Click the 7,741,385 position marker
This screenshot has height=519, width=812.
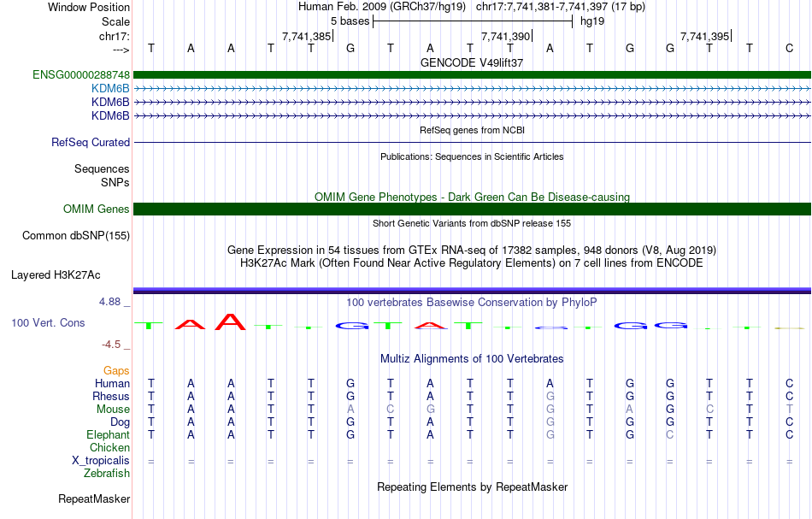pos(307,36)
